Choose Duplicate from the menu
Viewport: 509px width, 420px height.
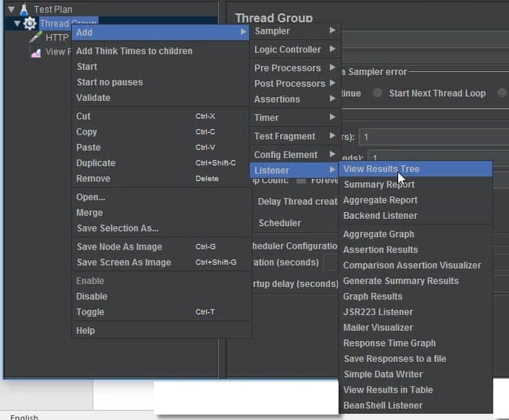point(161,163)
